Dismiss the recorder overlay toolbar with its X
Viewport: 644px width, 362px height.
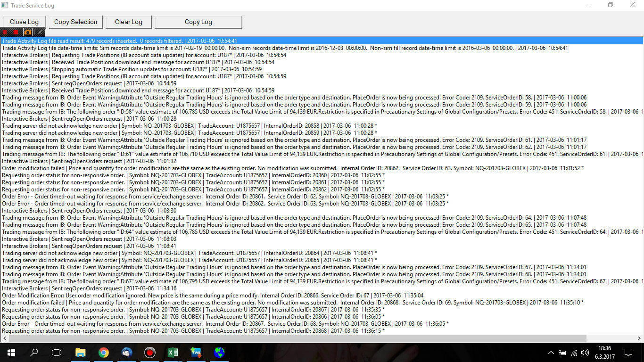point(40,32)
